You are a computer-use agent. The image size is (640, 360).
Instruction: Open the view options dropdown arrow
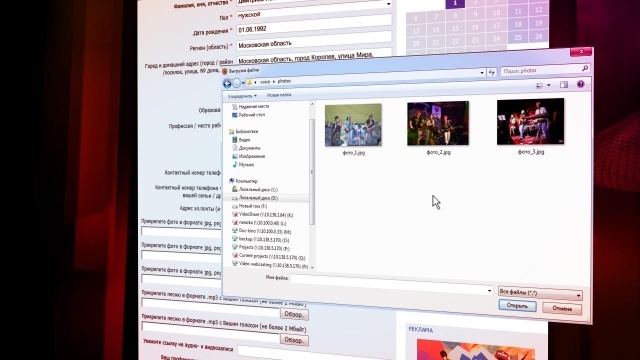549,85
